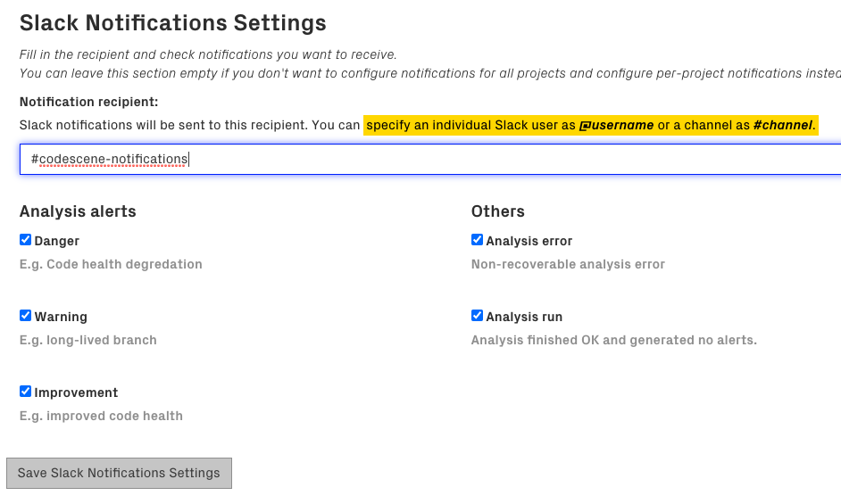Image resolution: width=841 pixels, height=504 pixels.
Task: Click the Others section heading
Action: click(x=497, y=211)
